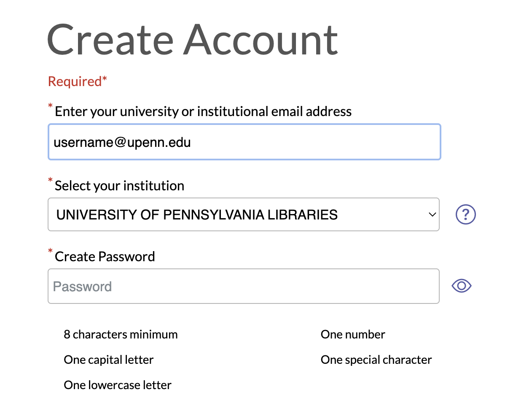
Task: Open the institution help question mark icon
Action: (465, 214)
